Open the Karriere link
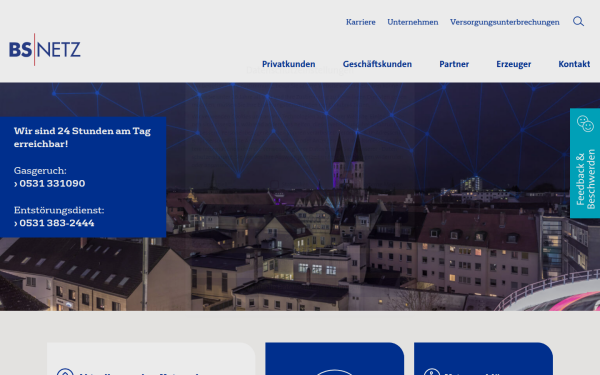This screenshot has width=600, height=375. (x=360, y=22)
